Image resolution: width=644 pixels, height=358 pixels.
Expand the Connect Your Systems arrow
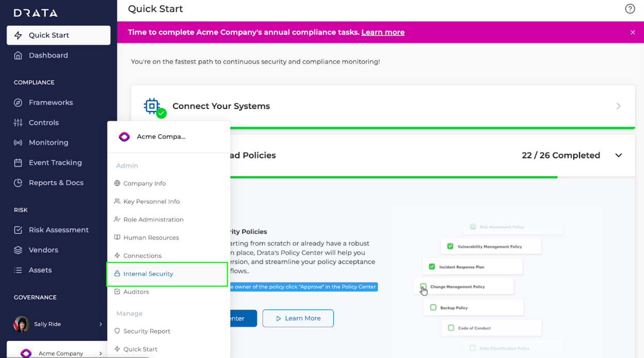tap(619, 106)
